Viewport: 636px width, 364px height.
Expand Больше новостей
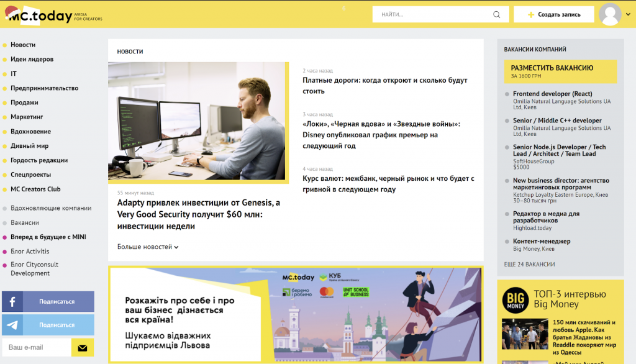(x=148, y=247)
